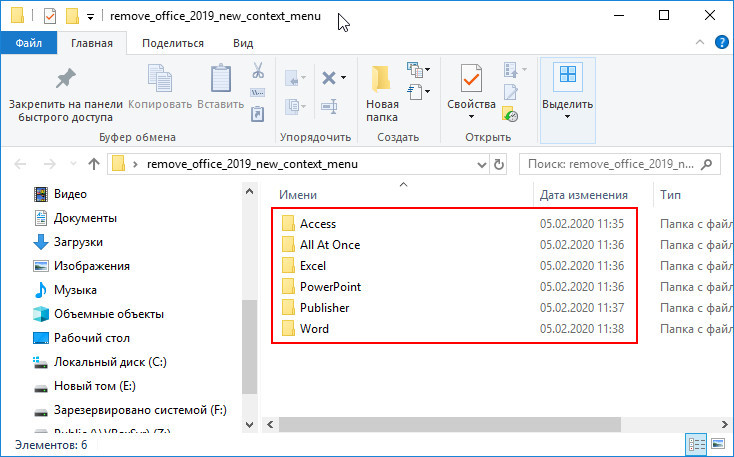Click the navigation pane scroll down arrow
734x457 pixels.
[250, 425]
